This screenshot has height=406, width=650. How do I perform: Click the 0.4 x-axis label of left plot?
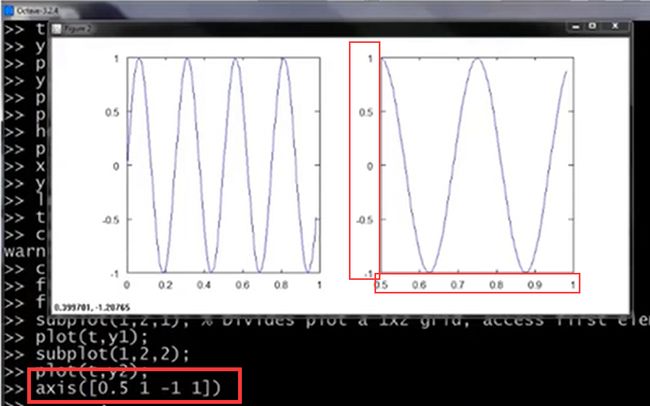click(204, 285)
